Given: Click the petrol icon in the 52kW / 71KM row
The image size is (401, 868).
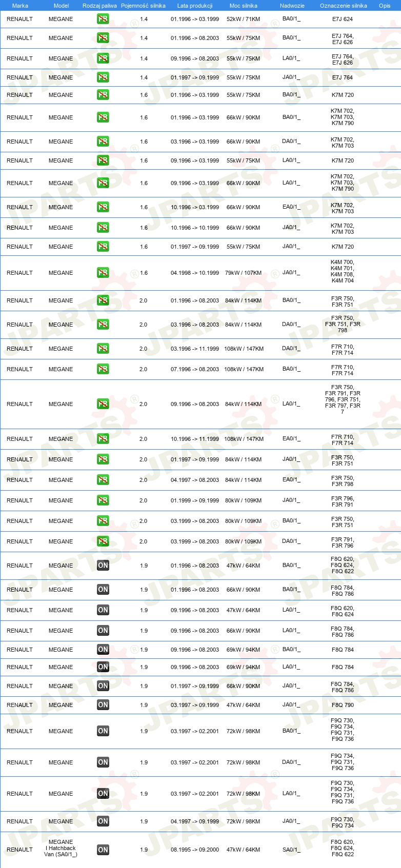Looking at the screenshot, I should tap(103, 19).
